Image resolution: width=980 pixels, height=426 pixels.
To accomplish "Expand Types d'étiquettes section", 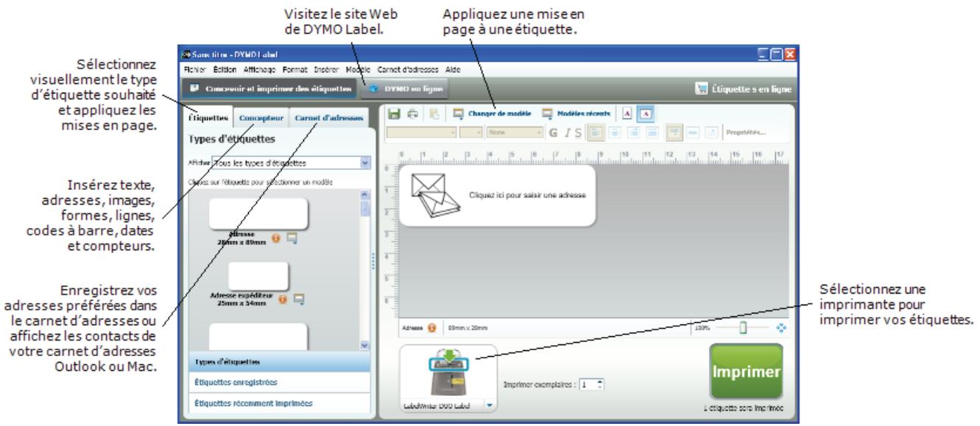I will tap(279, 362).
